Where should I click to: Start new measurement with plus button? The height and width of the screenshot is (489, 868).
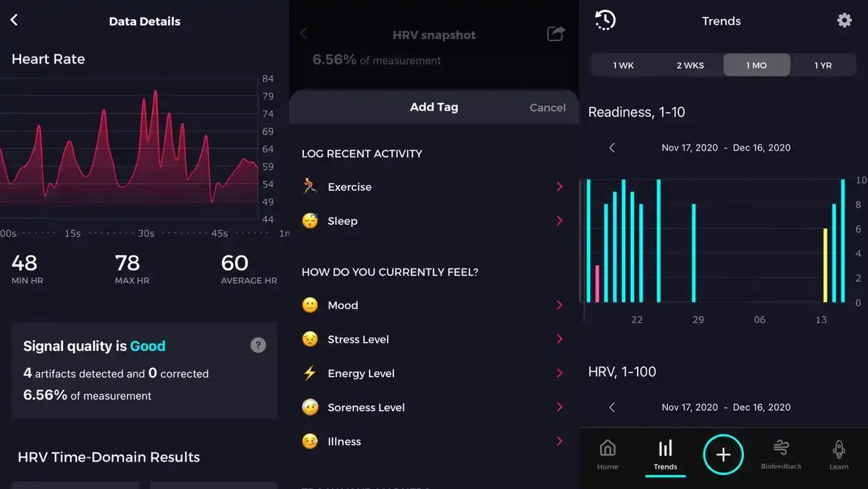point(723,455)
